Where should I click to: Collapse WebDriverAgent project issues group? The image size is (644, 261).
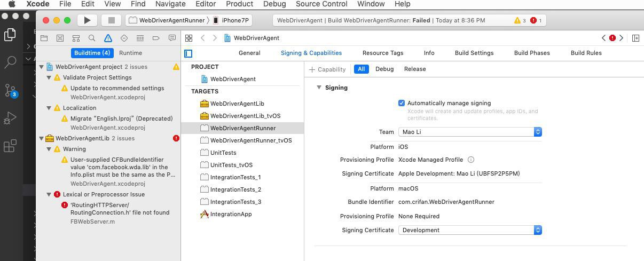(41, 67)
